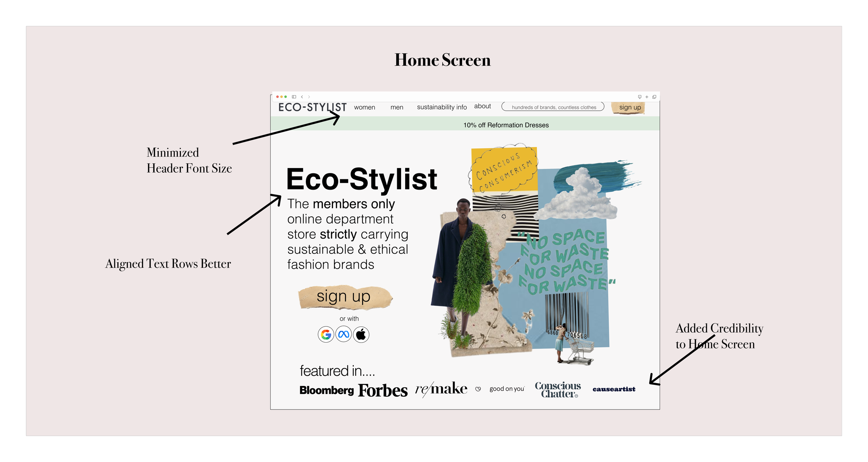This screenshot has width=868, height=462.
Task: Click the 10% off Reformation Dresses banner
Action: (x=506, y=125)
